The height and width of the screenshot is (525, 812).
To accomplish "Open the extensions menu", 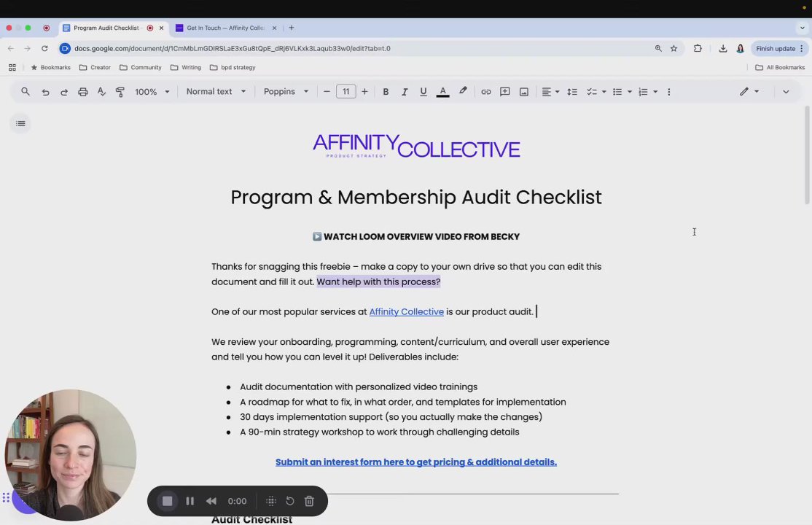I will [x=698, y=48].
